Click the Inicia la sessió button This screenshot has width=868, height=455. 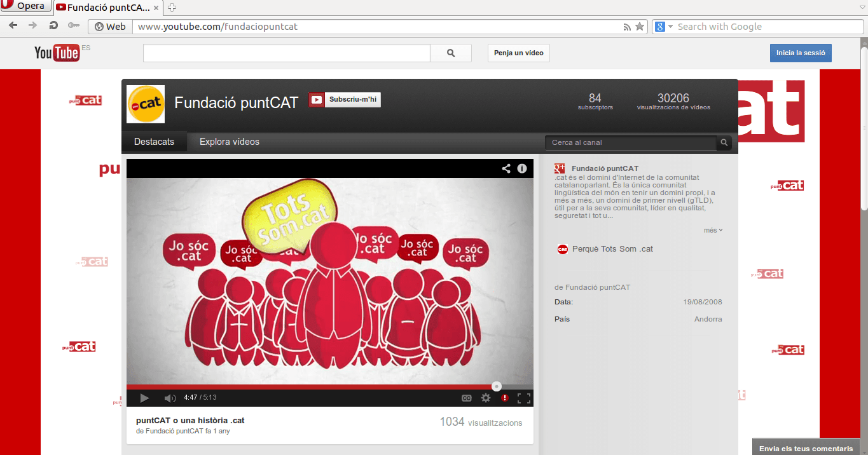coord(801,53)
